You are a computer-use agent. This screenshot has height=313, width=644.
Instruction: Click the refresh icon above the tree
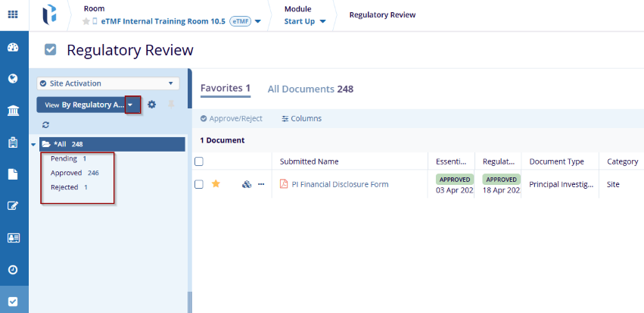(45, 124)
